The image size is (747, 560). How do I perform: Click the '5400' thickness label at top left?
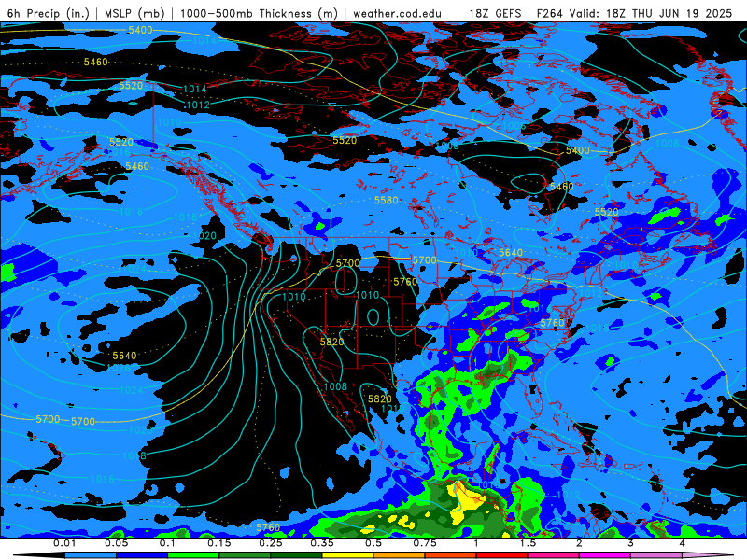(x=141, y=30)
